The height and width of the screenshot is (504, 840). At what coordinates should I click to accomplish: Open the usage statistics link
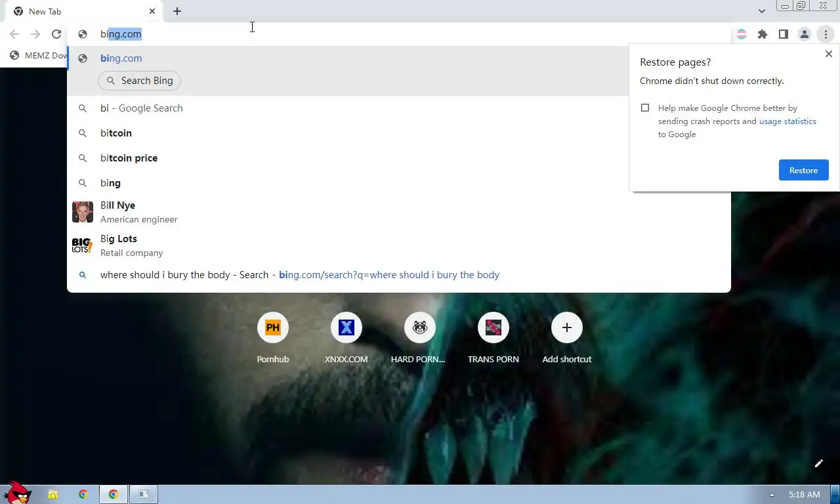point(787,121)
